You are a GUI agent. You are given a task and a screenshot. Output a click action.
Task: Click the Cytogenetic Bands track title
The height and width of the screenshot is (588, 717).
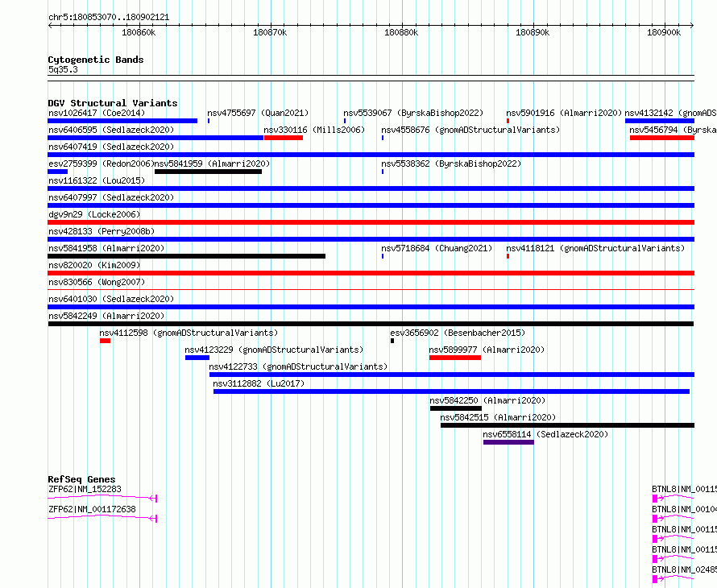pyautogui.click(x=96, y=60)
